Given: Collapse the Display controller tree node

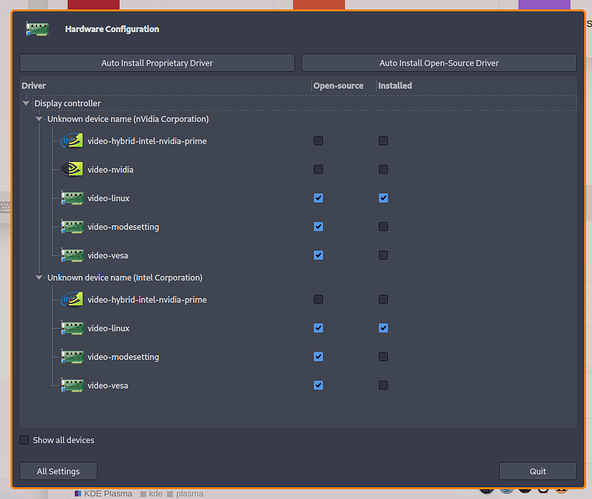Looking at the screenshot, I should (26, 103).
